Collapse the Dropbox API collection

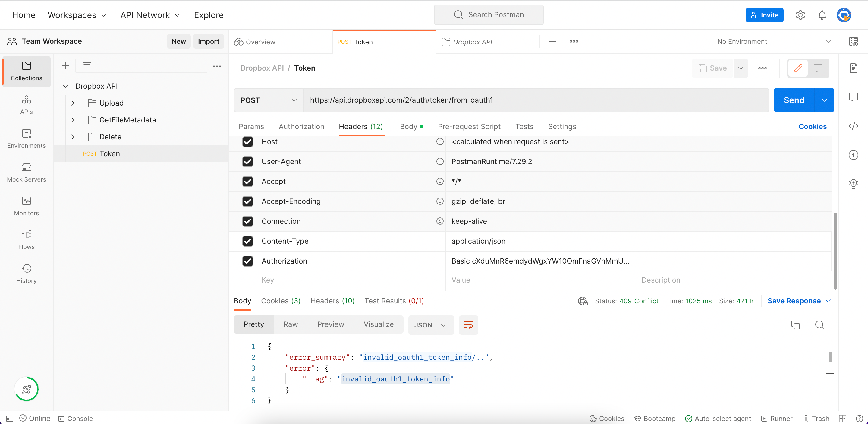[x=66, y=86]
